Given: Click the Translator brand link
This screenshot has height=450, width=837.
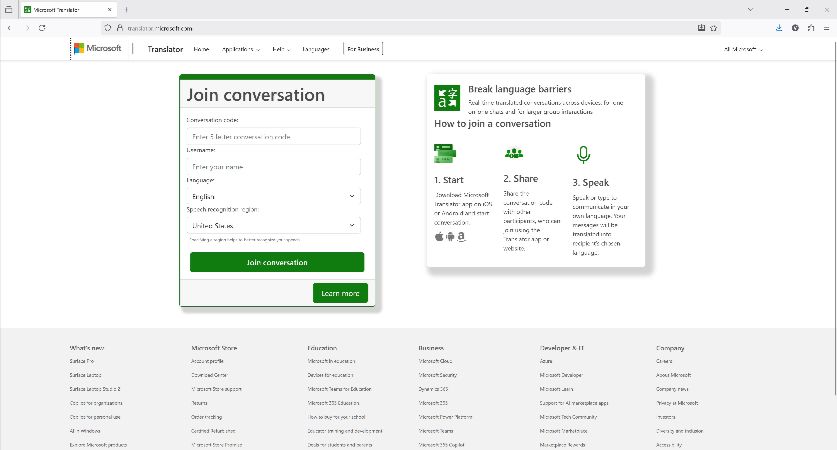Looking at the screenshot, I should point(165,49).
